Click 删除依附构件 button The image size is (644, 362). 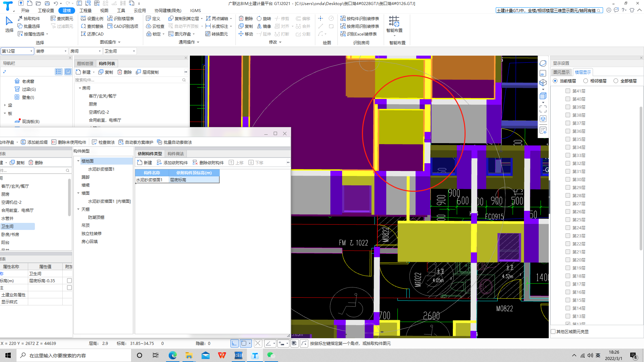[x=208, y=163]
